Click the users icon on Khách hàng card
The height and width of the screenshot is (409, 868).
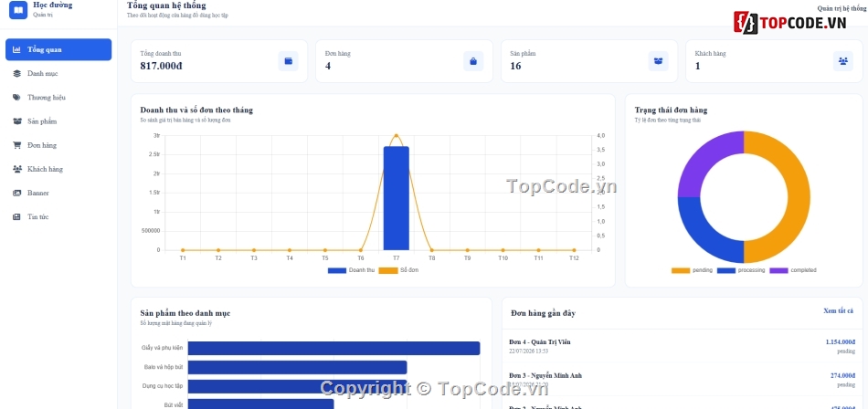pos(843,61)
